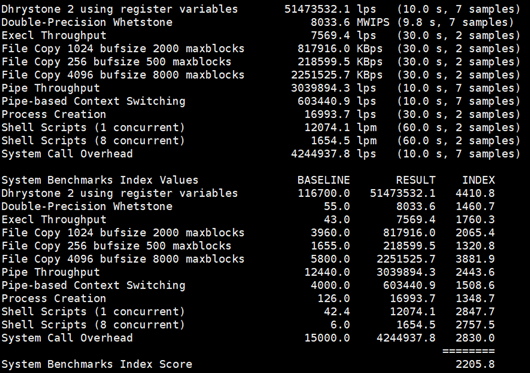Click index value '4410.8'
Viewport: 530px width, 373px height.
(x=475, y=193)
